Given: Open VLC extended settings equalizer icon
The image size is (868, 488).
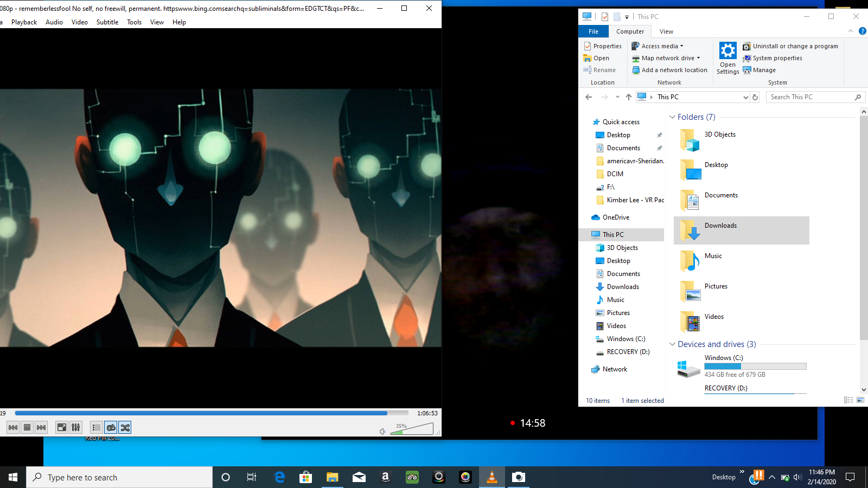Looking at the screenshot, I should pyautogui.click(x=76, y=427).
